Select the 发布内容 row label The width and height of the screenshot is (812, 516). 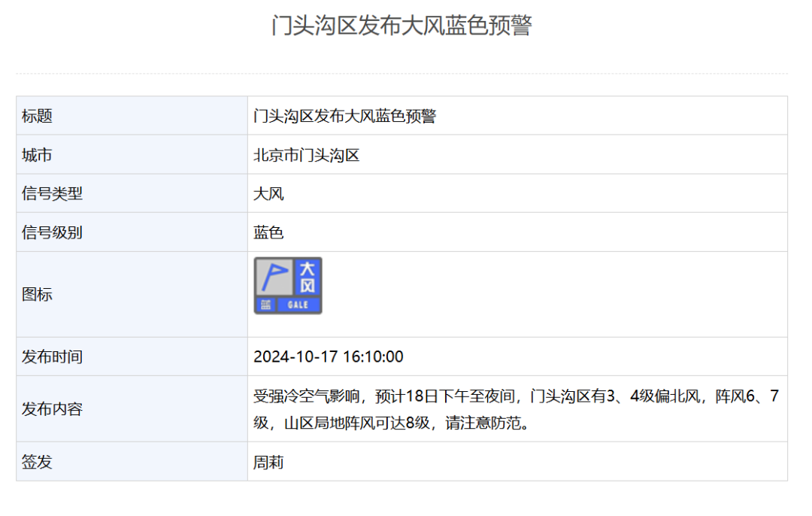53,409
